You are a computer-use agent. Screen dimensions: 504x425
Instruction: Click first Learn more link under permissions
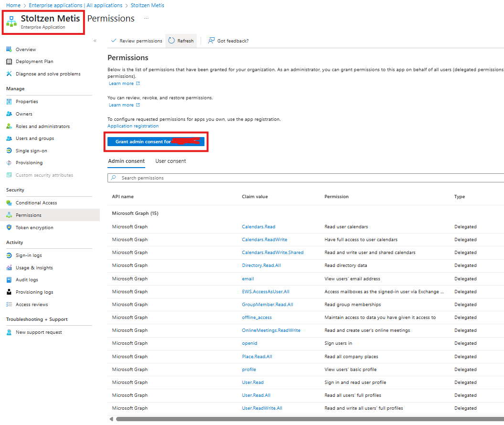(x=124, y=84)
